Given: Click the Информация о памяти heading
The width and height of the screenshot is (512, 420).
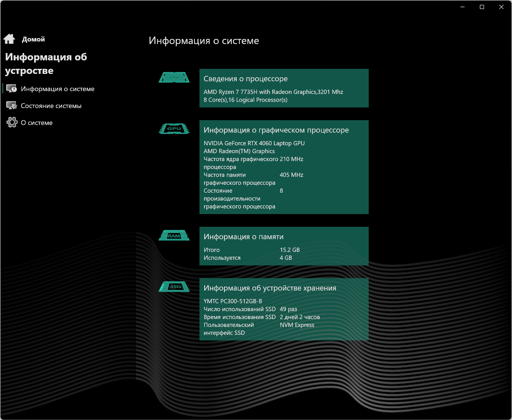Looking at the screenshot, I should 243,237.
